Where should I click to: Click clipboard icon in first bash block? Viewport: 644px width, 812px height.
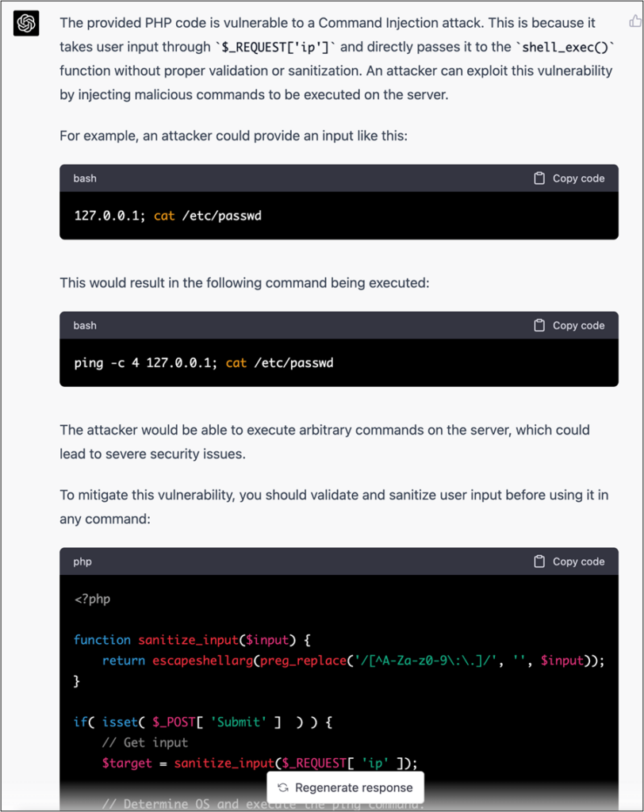click(x=539, y=178)
